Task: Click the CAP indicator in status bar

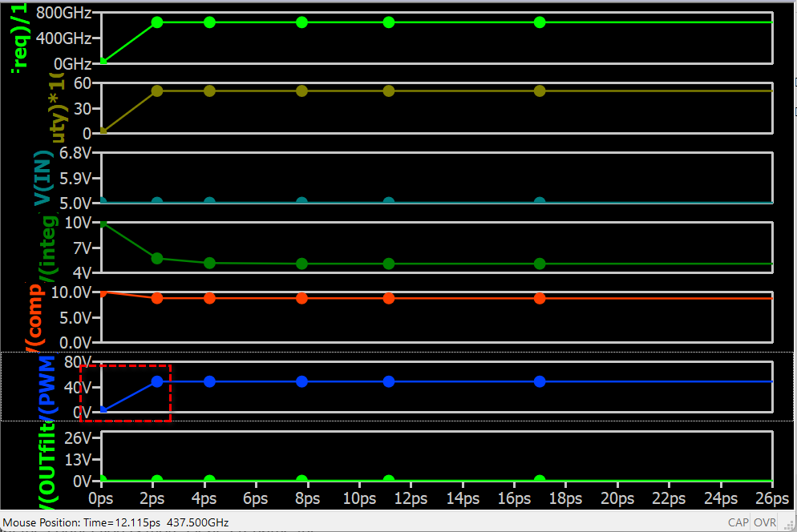Action: click(738, 522)
